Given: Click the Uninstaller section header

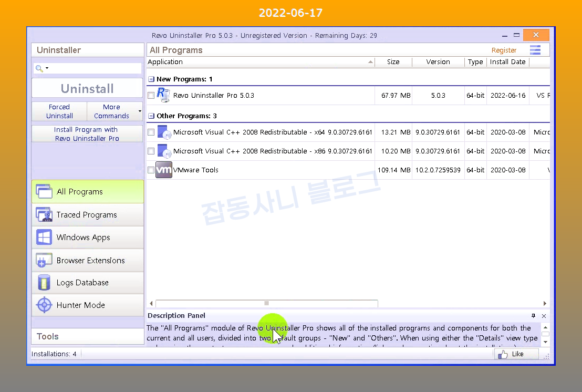Looking at the screenshot, I should 88,50.
